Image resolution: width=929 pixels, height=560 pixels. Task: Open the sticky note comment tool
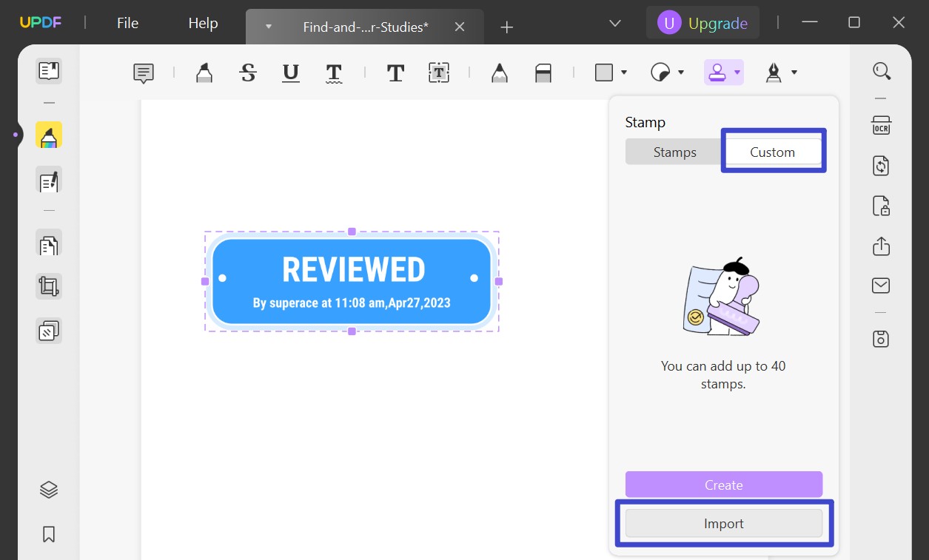(x=143, y=72)
